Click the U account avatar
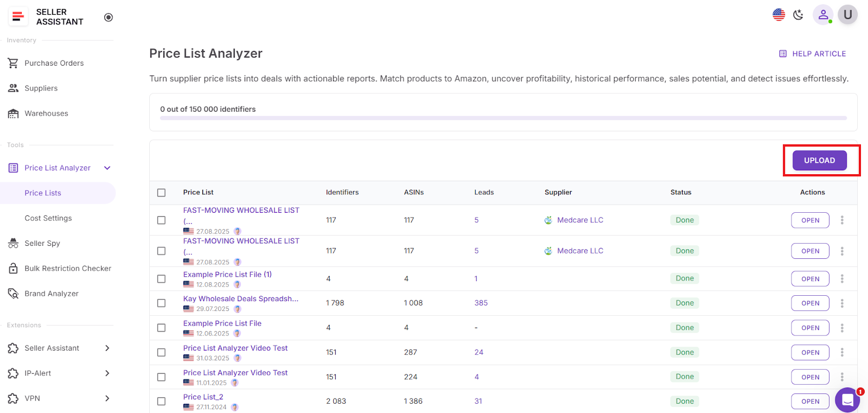 coord(848,15)
